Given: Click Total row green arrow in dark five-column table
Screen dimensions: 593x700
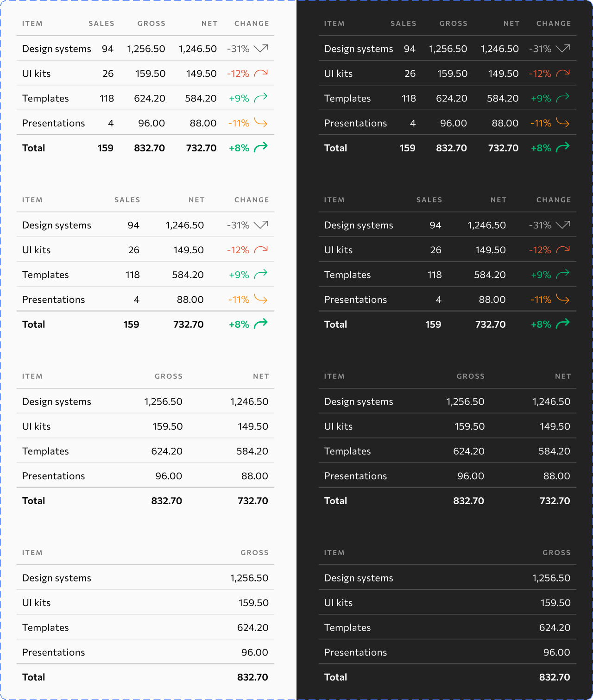Looking at the screenshot, I should pyautogui.click(x=562, y=147).
